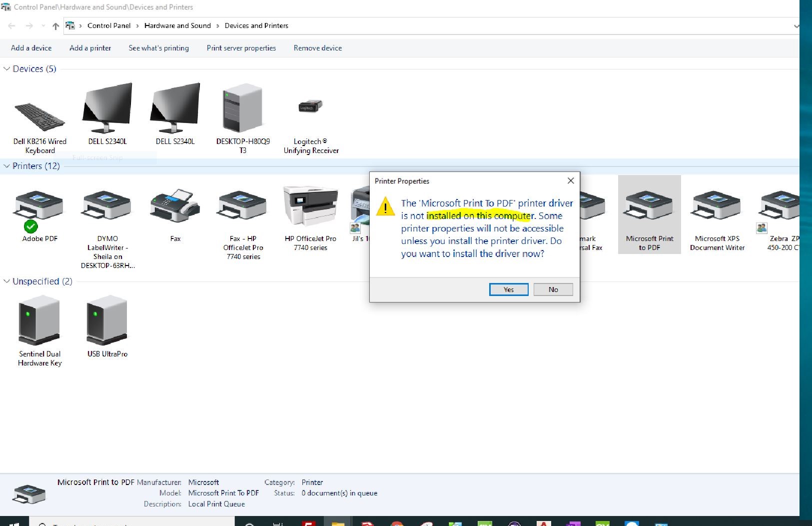Screen dimensions: 812x526
Task: Select the plain Fax device icon
Action: pyautogui.click(x=175, y=215)
